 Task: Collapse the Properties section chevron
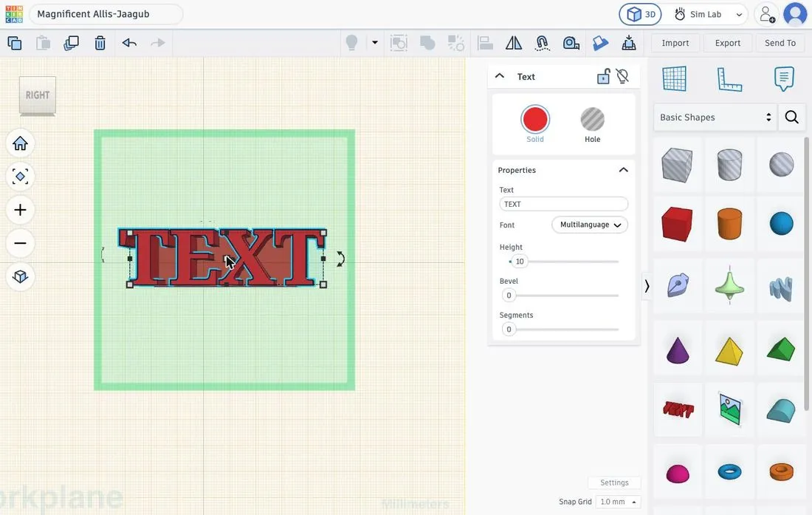point(624,170)
